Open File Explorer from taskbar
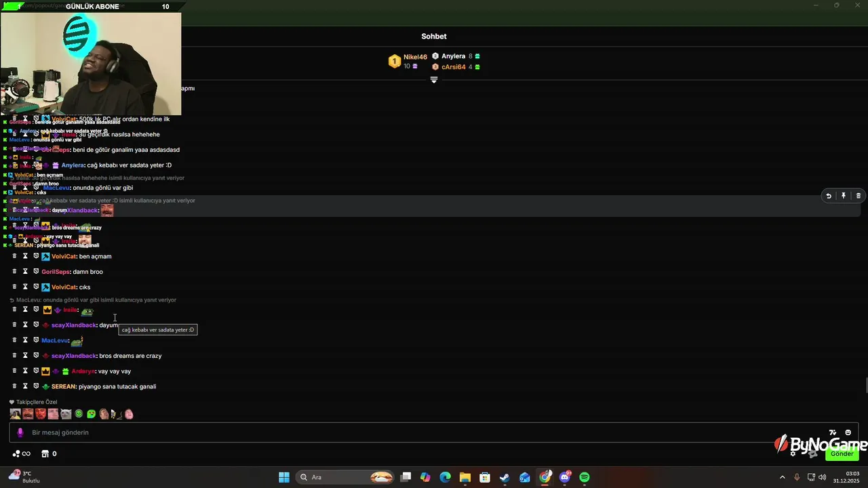This screenshot has height=488, width=868. pyautogui.click(x=465, y=477)
